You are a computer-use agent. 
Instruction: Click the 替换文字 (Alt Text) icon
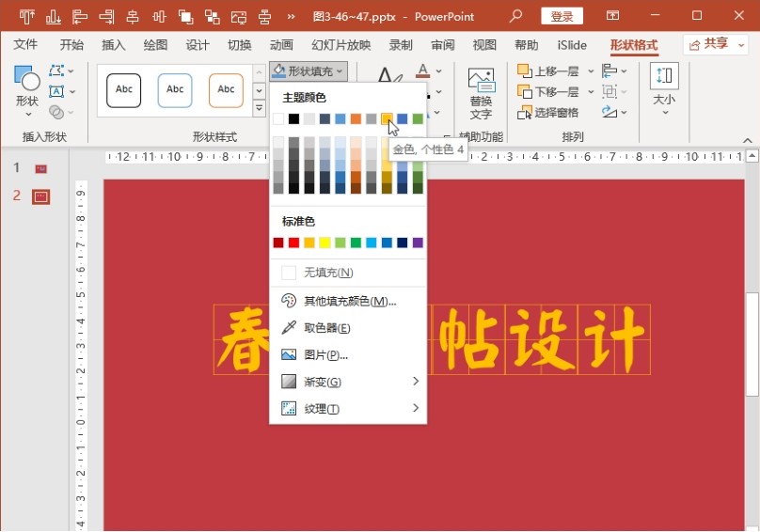pos(481,94)
